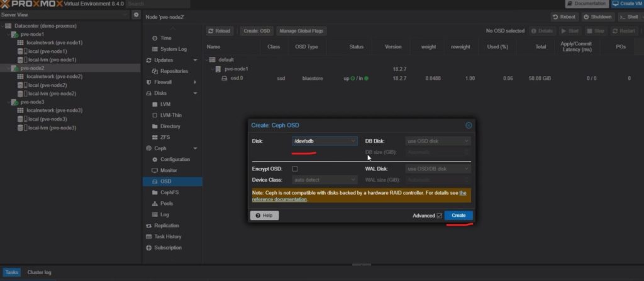
Task: Open localnetwork (pve-node1) item
Action: point(54,43)
